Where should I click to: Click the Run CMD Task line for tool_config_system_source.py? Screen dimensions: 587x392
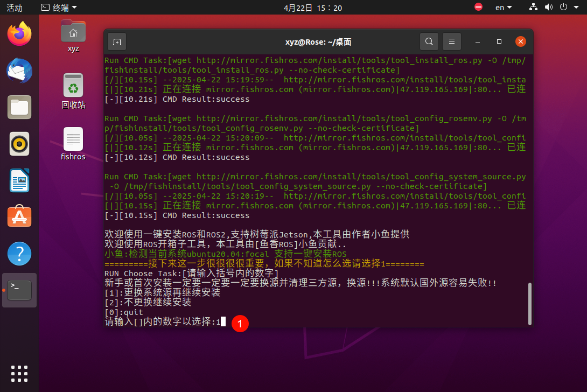click(315, 181)
